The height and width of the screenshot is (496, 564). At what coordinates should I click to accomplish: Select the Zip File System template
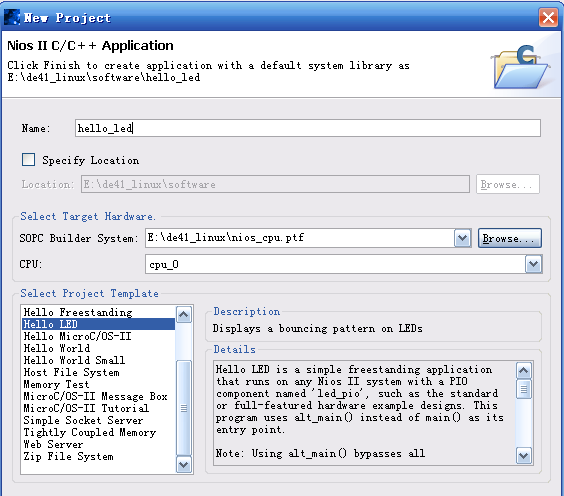pyautogui.click(x=98, y=456)
